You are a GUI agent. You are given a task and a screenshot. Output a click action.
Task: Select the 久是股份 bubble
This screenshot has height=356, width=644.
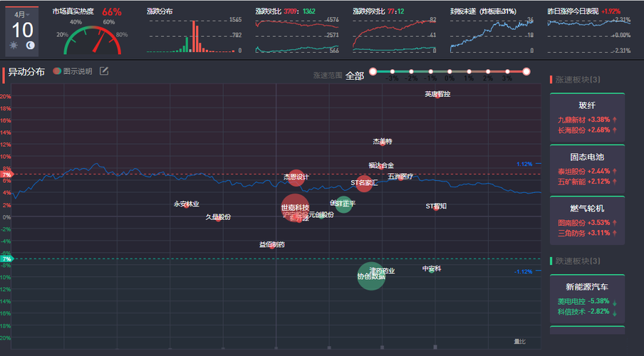pyautogui.click(x=218, y=219)
